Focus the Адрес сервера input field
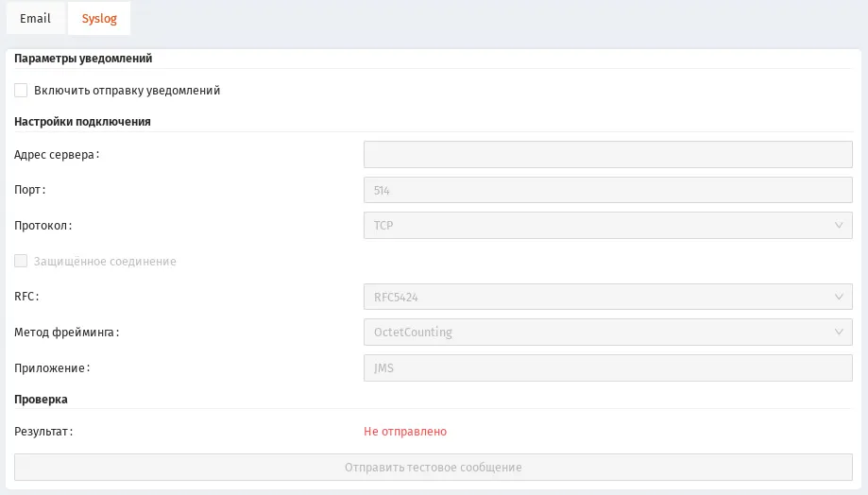 [608, 155]
